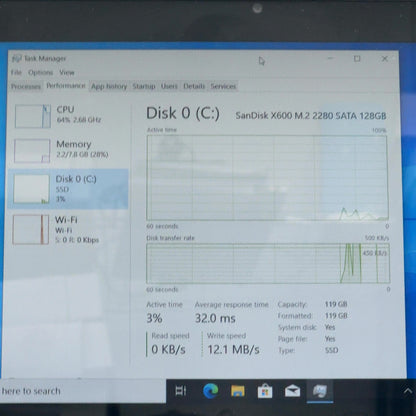Switch to the App history tab
This screenshot has width=416, height=416.
point(109,87)
